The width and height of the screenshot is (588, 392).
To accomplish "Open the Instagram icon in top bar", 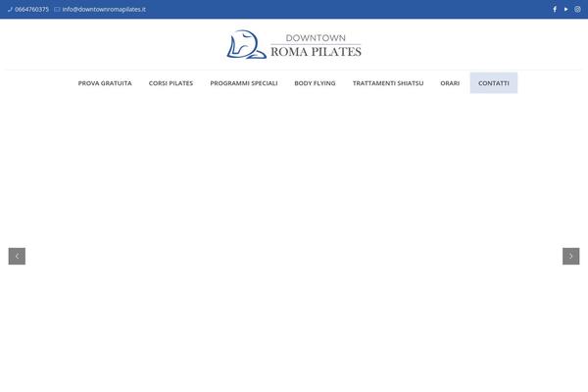I will click(x=577, y=9).
